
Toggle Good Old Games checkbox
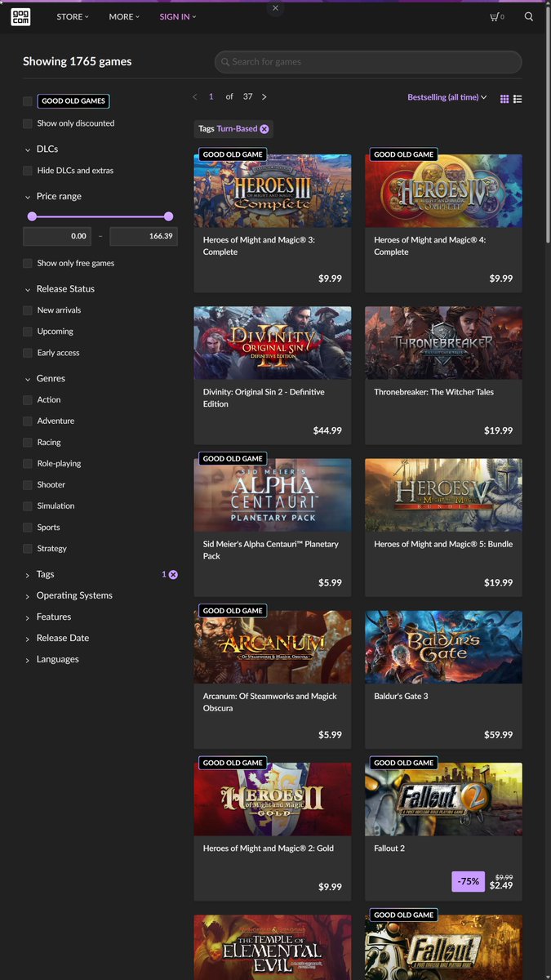pyautogui.click(x=28, y=101)
